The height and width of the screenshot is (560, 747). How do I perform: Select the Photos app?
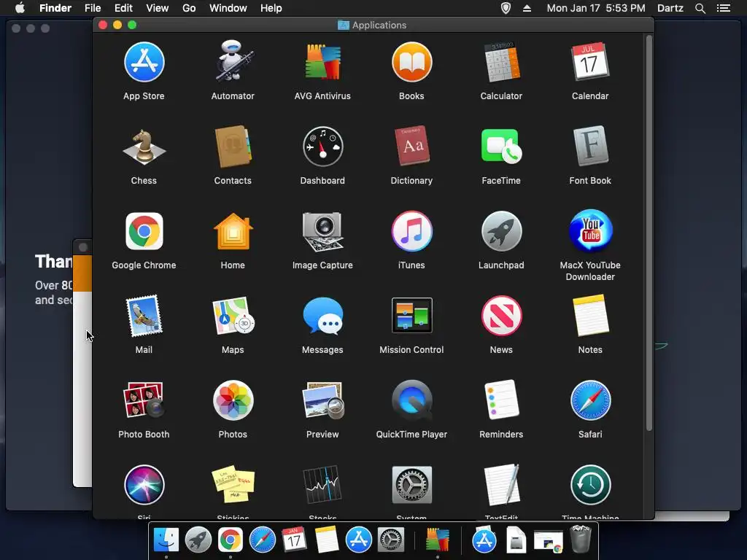click(233, 400)
